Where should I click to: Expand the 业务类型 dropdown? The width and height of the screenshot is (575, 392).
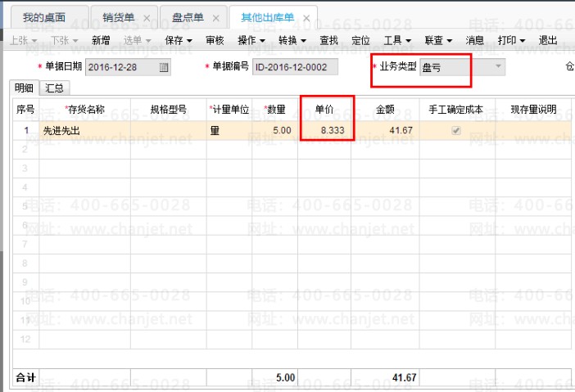click(x=498, y=67)
